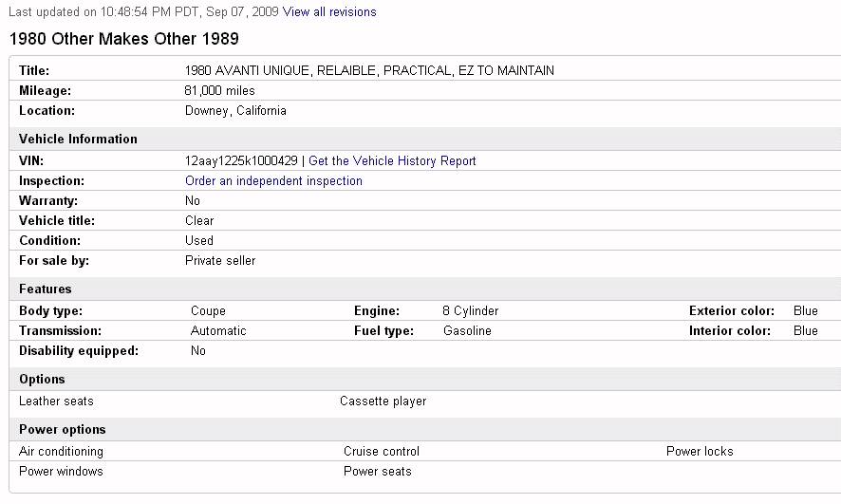Click the 81,000 miles mileage value
Image resolution: width=841 pixels, height=504 pixels.
pos(219,91)
